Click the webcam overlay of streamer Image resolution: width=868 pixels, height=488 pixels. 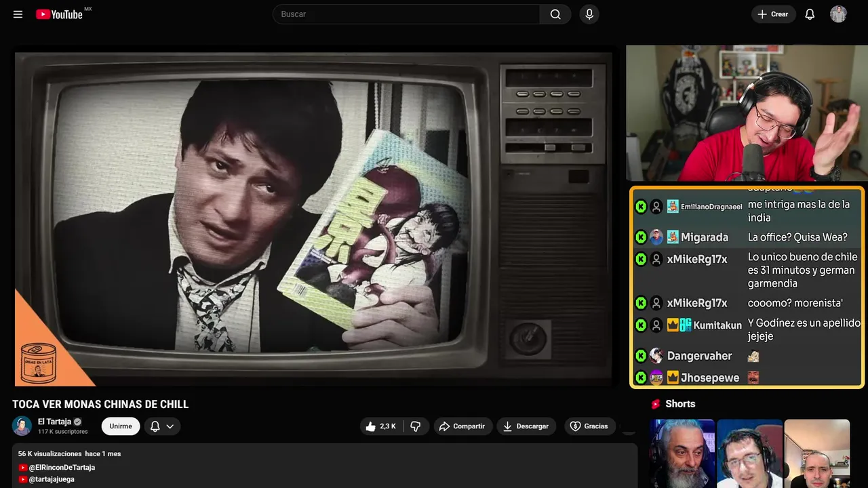(x=746, y=113)
